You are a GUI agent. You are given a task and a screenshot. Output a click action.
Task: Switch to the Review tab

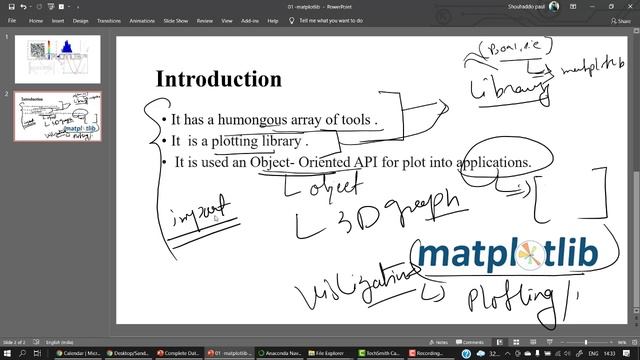click(x=205, y=21)
